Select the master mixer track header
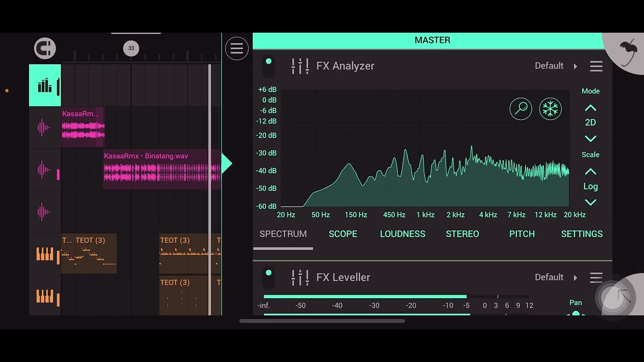Image resolution: width=644 pixels, height=362 pixels. tap(45, 85)
